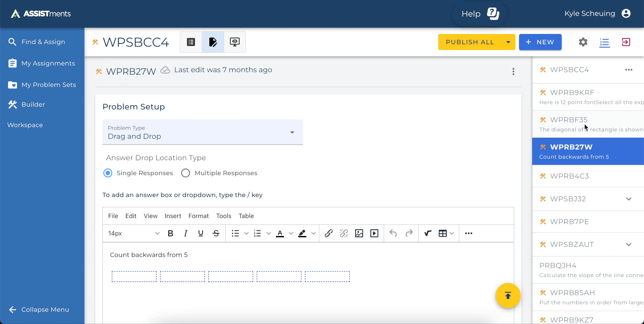Select the Multiple Responses radio button

[185, 173]
